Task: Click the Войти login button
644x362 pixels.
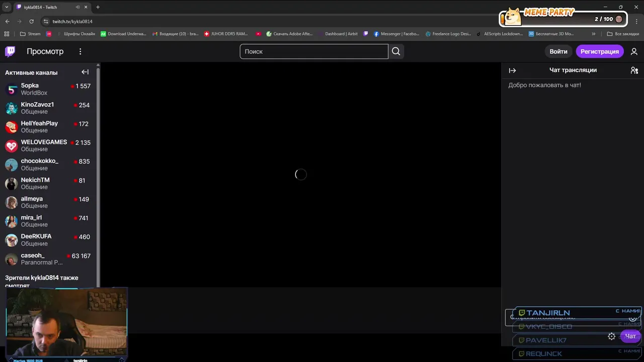Action: pyautogui.click(x=558, y=51)
